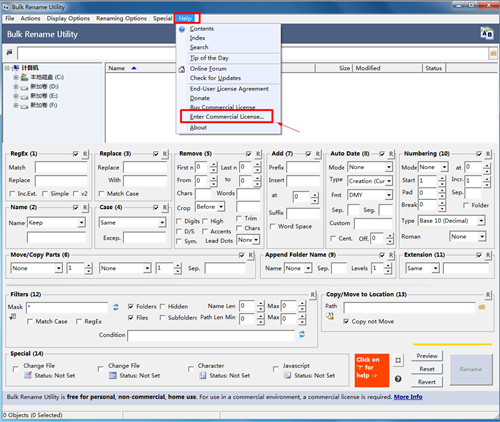Click the RegEx (1) reset R button
Viewport: 500px width, 422px height.
[x=85, y=154]
